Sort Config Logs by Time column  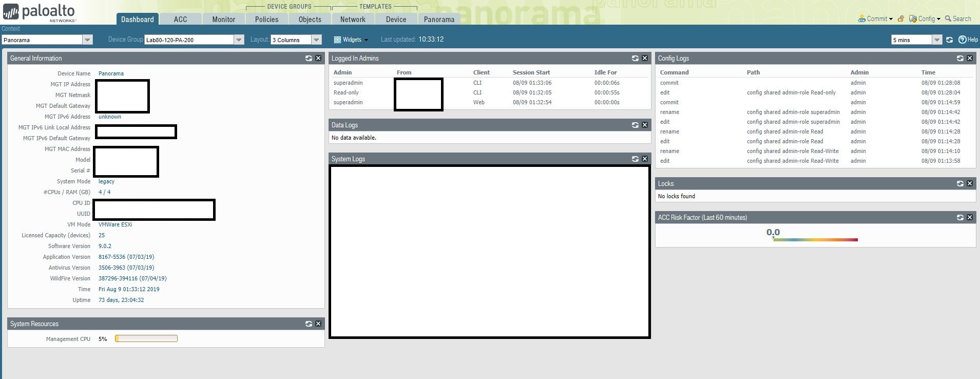[928, 72]
